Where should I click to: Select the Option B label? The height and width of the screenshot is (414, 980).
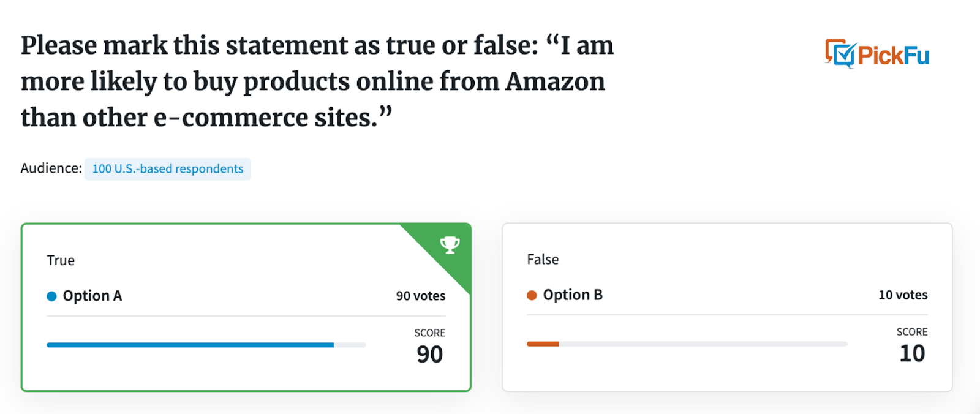click(x=573, y=295)
